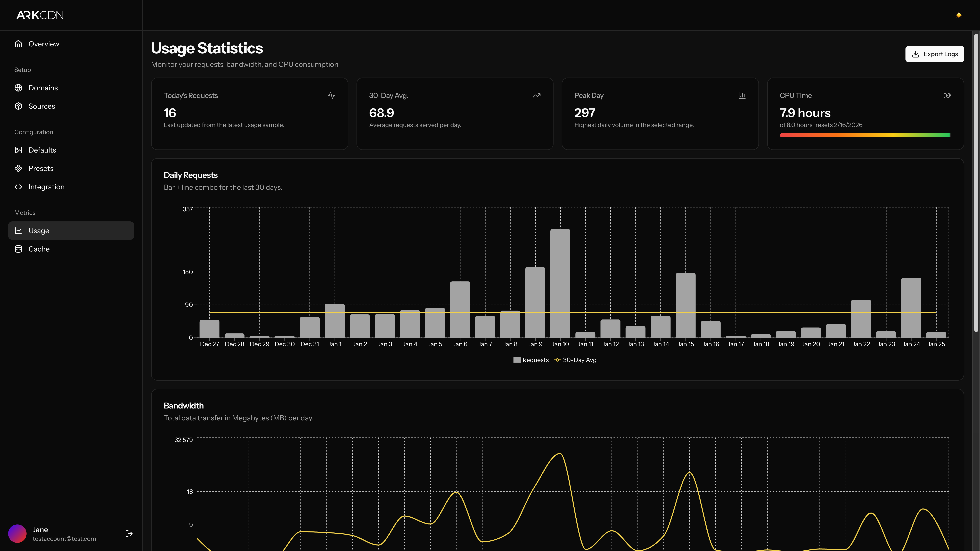Go to Sources in sidebar
980x551 pixels.
tap(71, 106)
